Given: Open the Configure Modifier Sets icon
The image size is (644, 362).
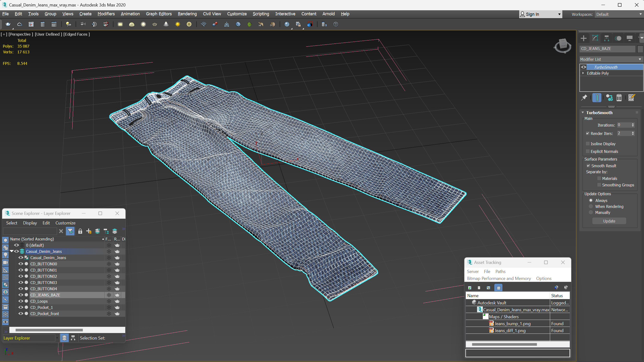Looking at the screenshot, I should (632, 98).
